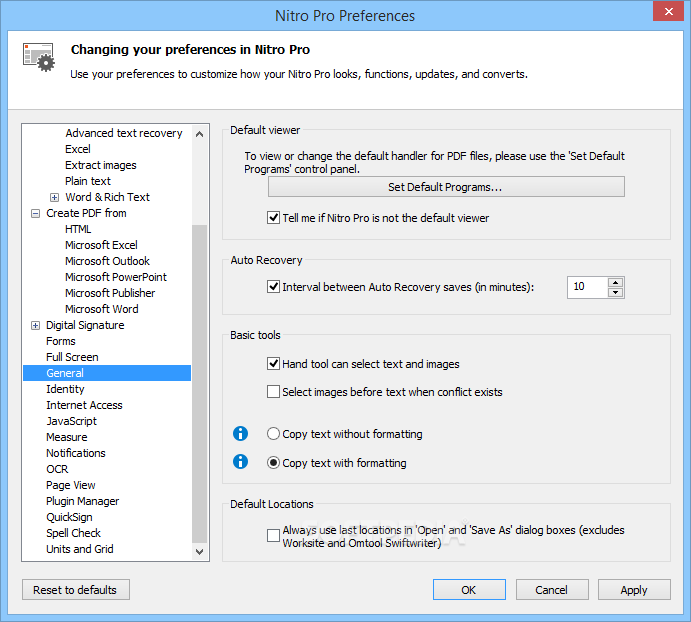Select Microsoft Publisher category
This screenshot has width=691, height=622.
click(x=110, y=293)
